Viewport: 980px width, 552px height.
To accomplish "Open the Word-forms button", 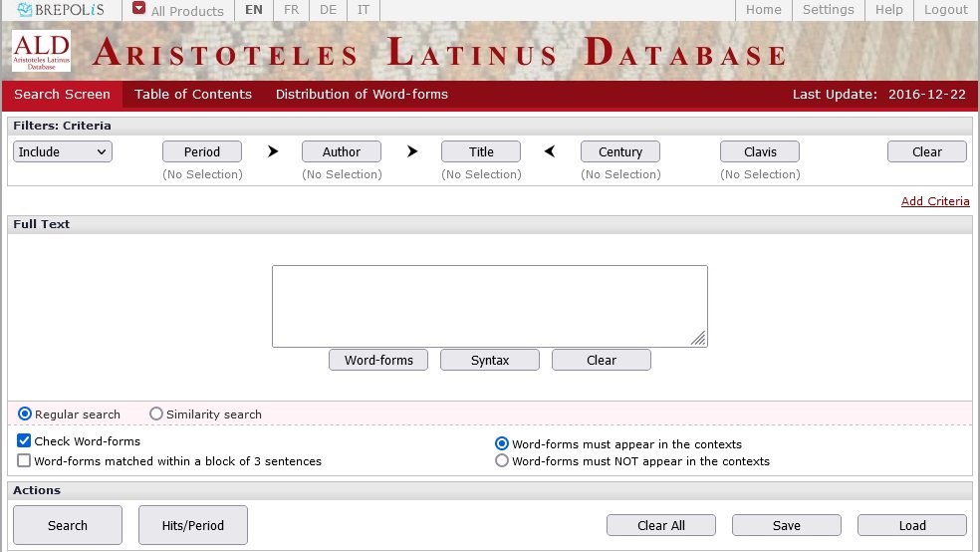I will [378, 360].
